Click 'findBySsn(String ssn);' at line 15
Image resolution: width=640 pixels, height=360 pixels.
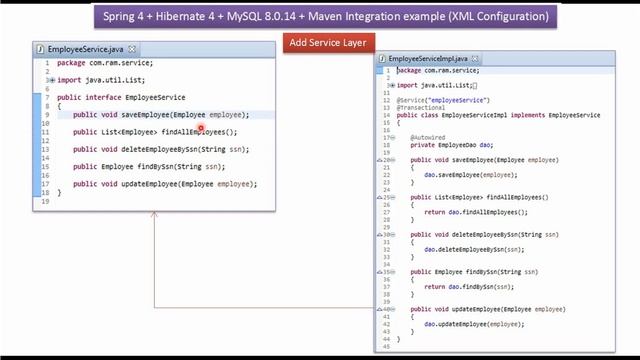pos(181,167)
